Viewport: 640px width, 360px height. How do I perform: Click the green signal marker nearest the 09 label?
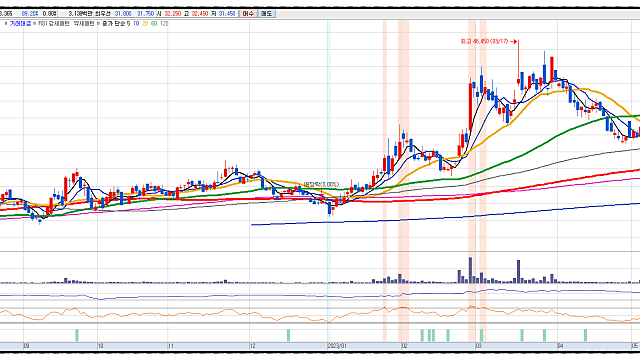click(x=77, y=336)
